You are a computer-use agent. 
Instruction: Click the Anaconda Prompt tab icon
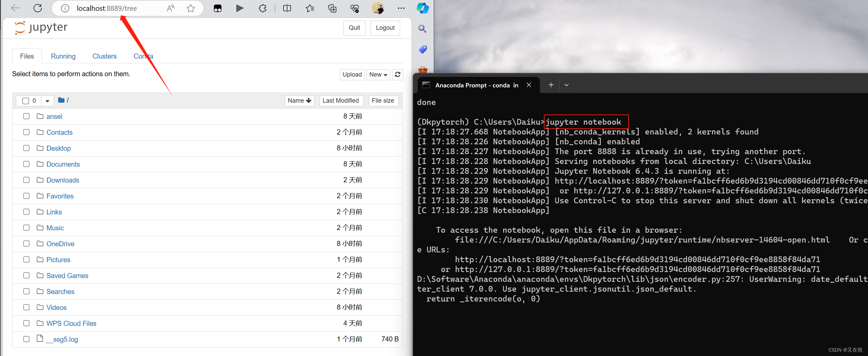(426, 85)
